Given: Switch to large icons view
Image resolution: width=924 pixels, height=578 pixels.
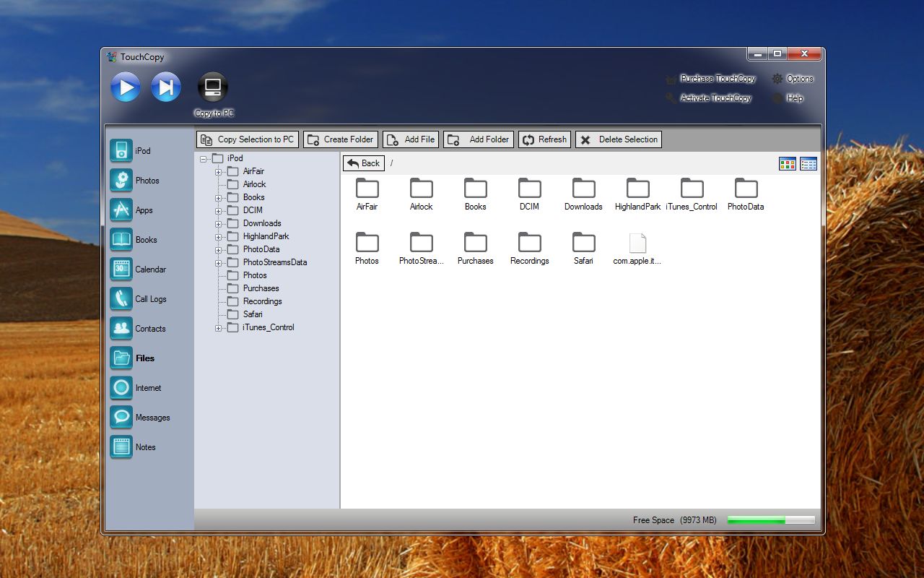Looking at the screenshot, I should pyautogui.click(x=788, y=164).
